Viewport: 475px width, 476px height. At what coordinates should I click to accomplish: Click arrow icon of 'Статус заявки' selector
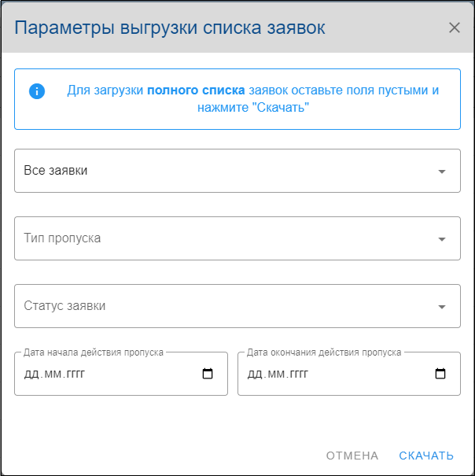click(x=441, y=307)
